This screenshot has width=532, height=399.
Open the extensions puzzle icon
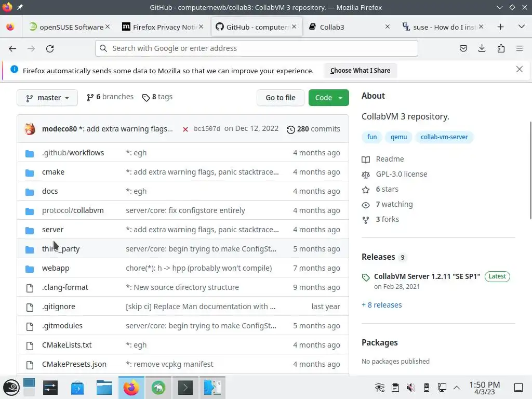(x=501, y=48)
